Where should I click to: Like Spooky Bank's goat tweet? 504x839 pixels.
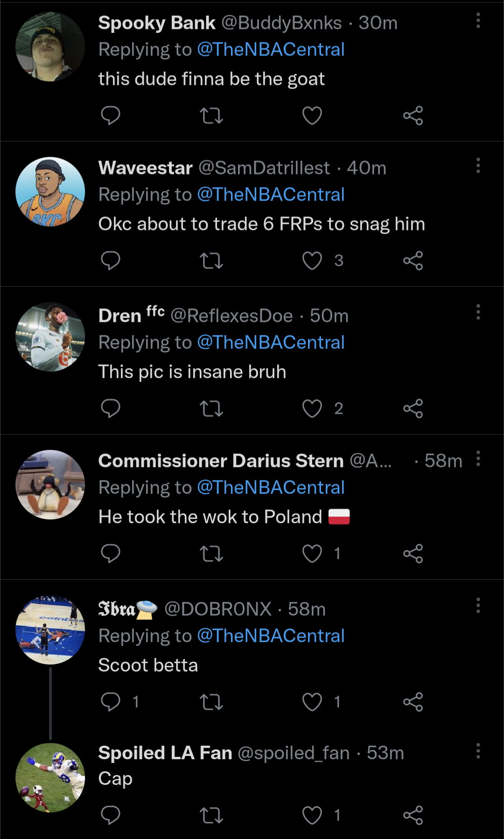coord(312,115)
